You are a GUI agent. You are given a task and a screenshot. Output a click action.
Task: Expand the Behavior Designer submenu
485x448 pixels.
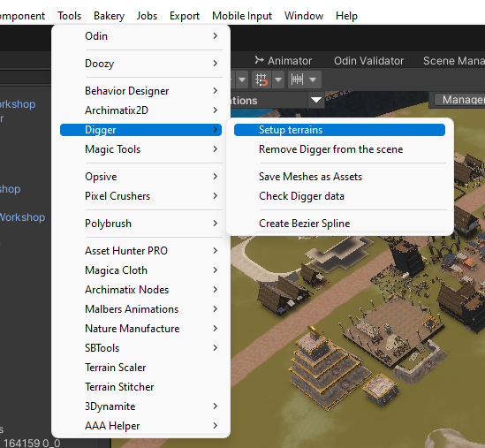pos(140,91)
